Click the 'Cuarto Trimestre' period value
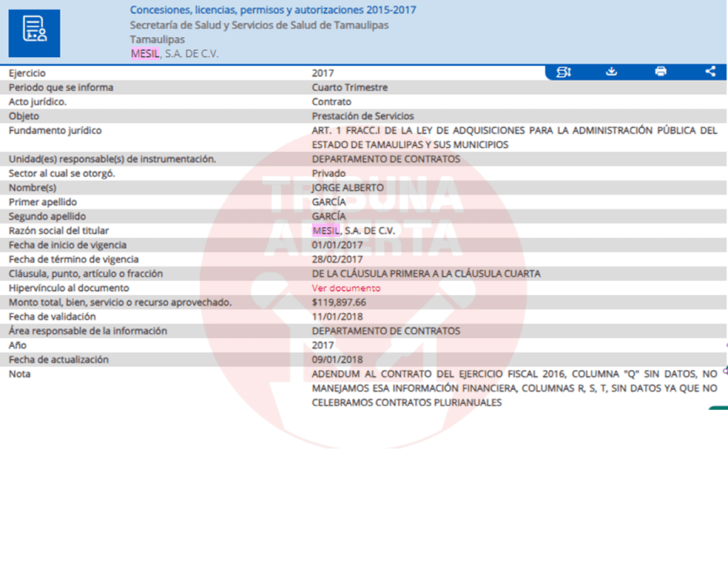728x569 pixels. pos(350,87)
